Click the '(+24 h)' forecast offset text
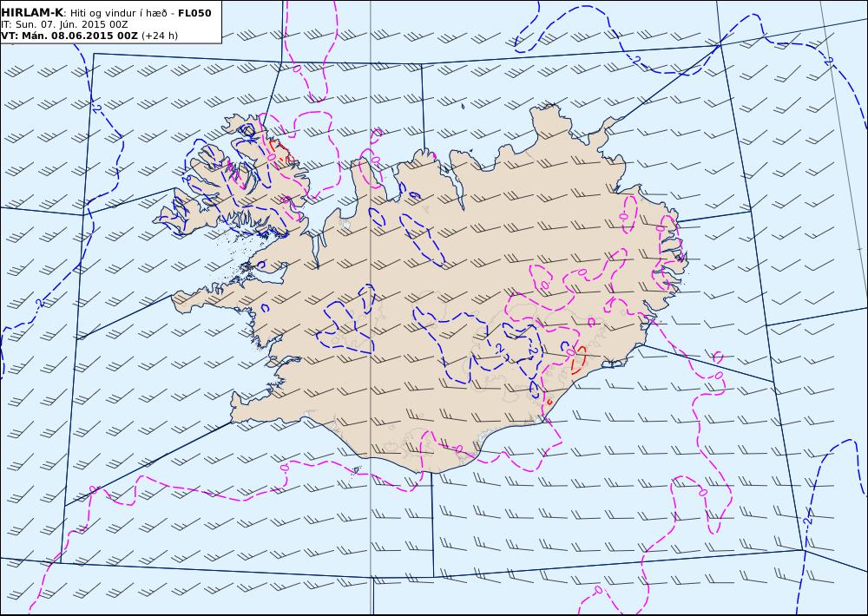Screen dimensions: 868x616 [x=160, y=36]
